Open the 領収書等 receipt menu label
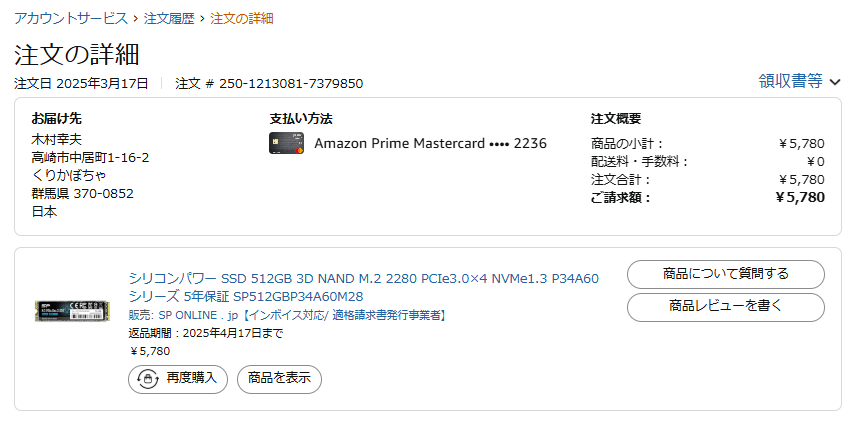Screen dimensions: 860x424 [x=790, y=82]
